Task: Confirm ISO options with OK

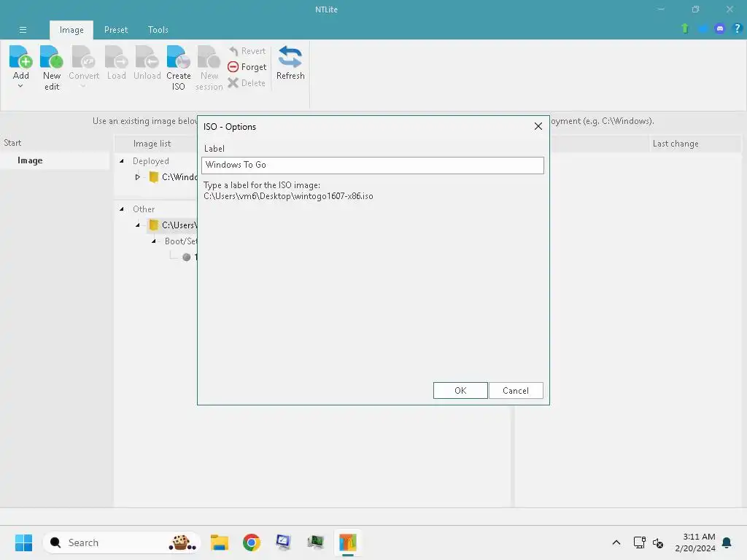Action: [x=460, y=391]
